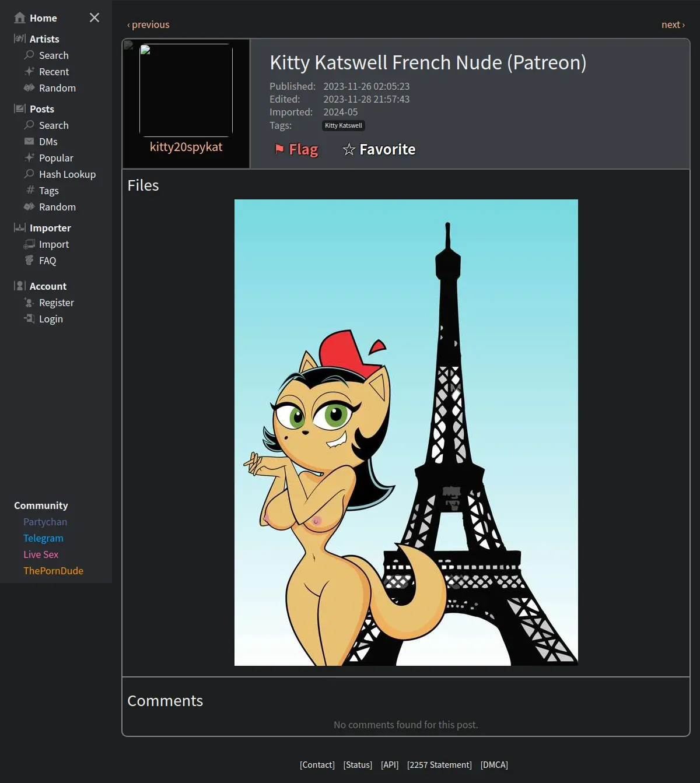Viewport: 700px width, 783px height.
Task: Click the Artists heading in the sidebar
Action: click(44, 39)
